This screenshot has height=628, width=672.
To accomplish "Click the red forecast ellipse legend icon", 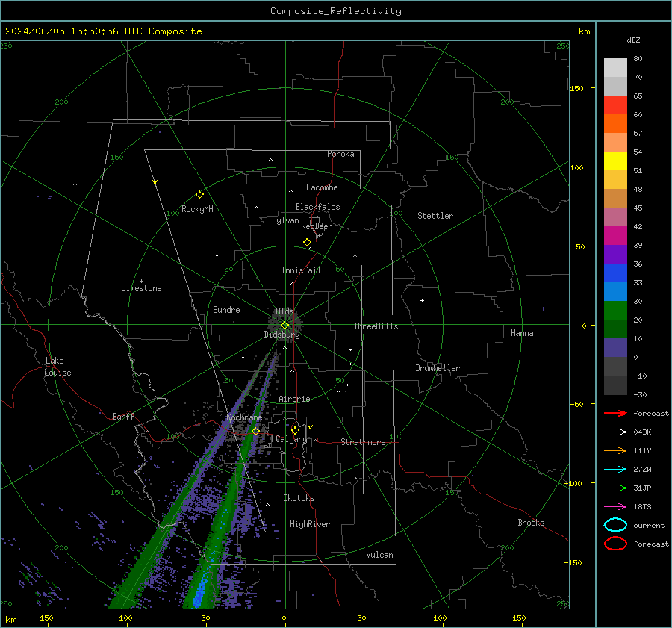I will click(615, 544).
